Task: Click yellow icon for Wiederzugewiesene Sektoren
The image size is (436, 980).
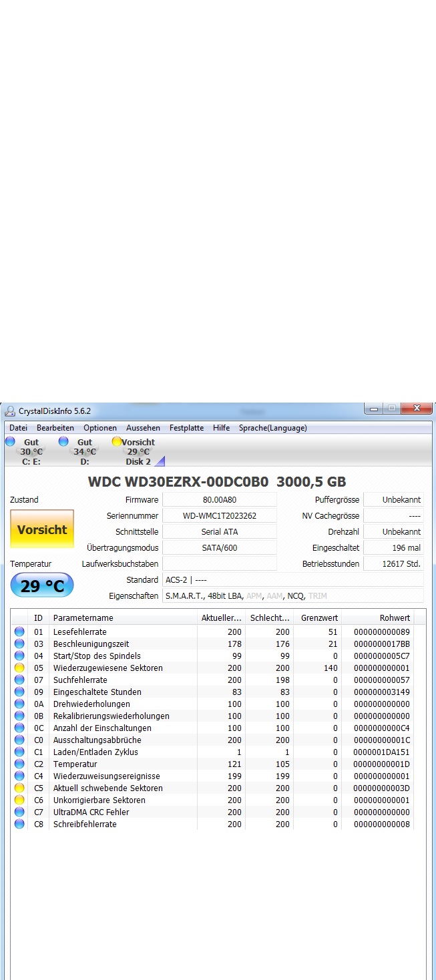Action: pos(19,668)
